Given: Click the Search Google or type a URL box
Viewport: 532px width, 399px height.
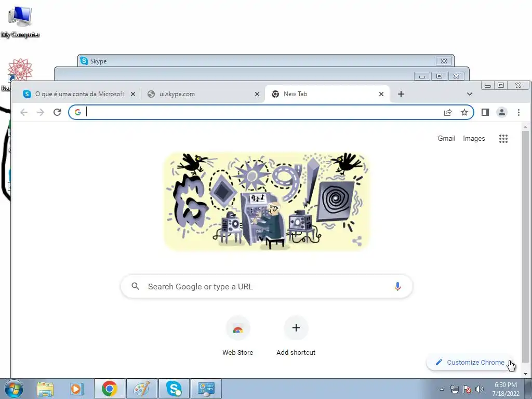Looking at the screenshot, I should pyautogui.click(x=267, y=286).
